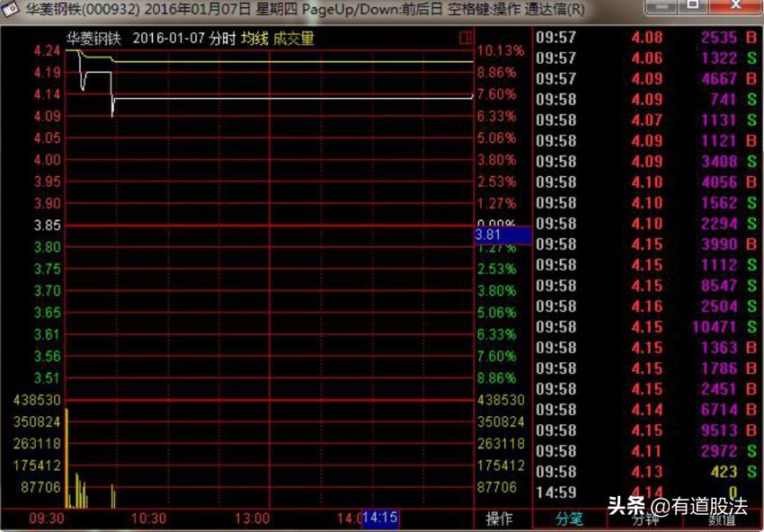Viewport: 764px width, 532px height.
Task: Select the 4.07 trade row with volume 1131
Action: (647, 120)
